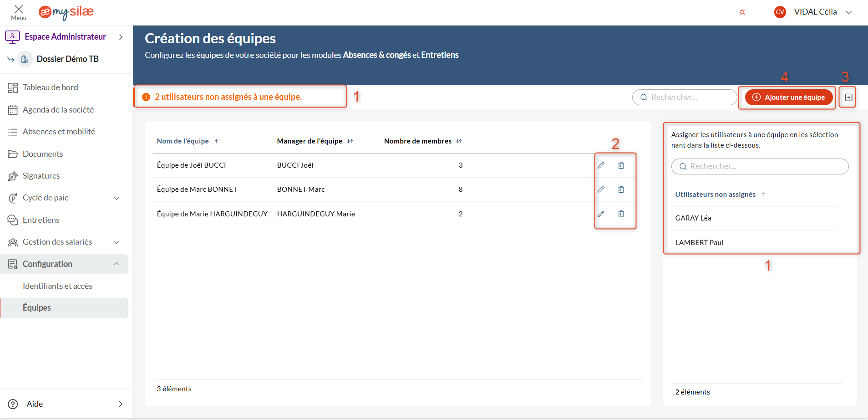Image resolution: width=868 pixels, height=420 pixels.
Task: Close the menu with the X icon
Action: [19, 9]
